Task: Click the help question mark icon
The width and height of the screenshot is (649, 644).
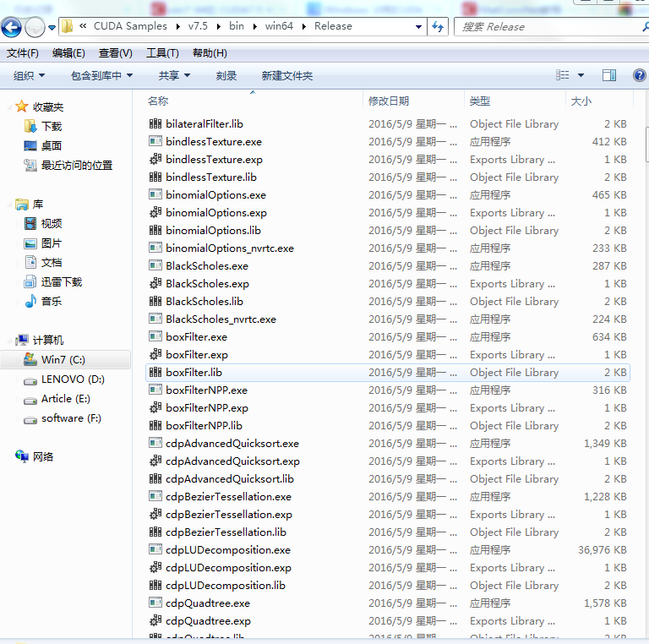Action: pyautogui.click(x=639, y=75)
